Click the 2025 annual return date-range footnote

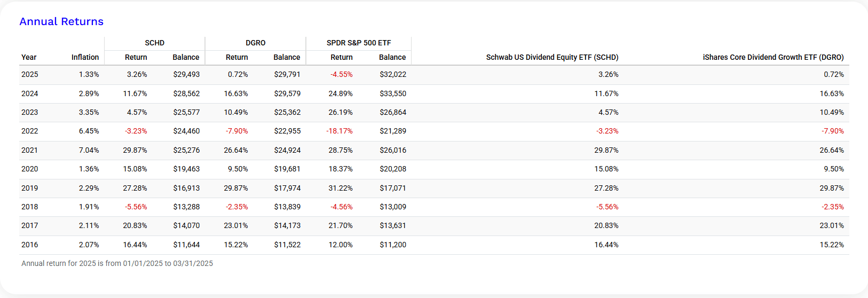117,263
